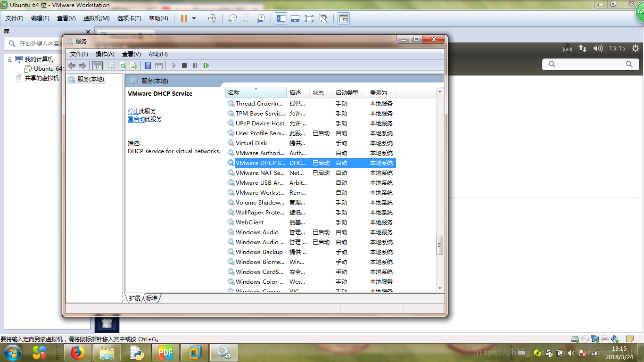Click the VMware hard disk status icon
The height and width of the screenshot is (362, 644).
click(x=575, y=339)
